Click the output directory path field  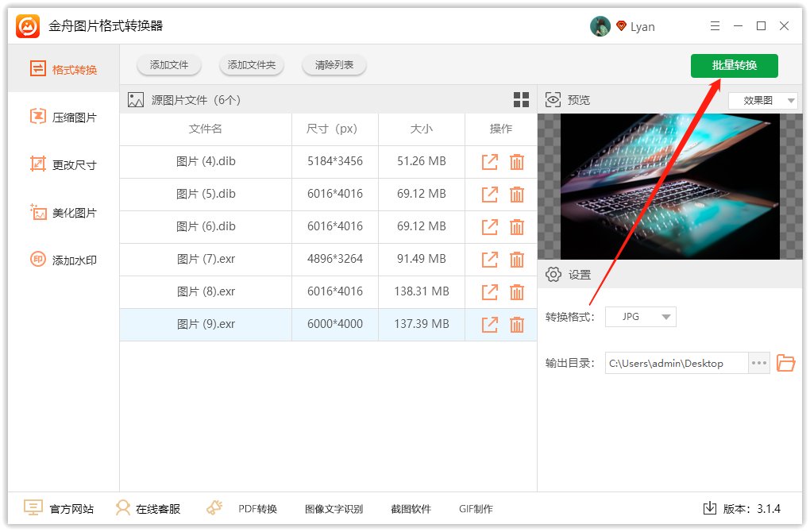pyautogui.click(x=675, y=363)
